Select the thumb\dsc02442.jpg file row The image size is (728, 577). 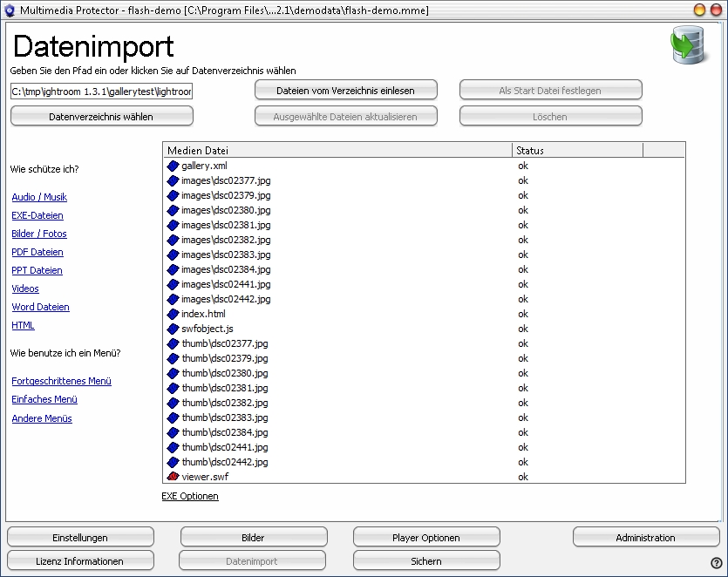pos(225,462)
